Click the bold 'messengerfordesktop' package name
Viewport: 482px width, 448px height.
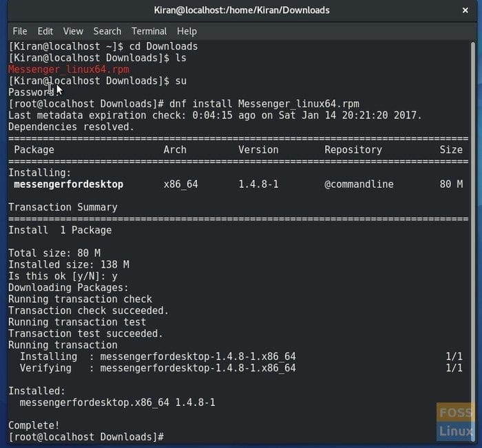pyautogui.click(x=69, y=184)
